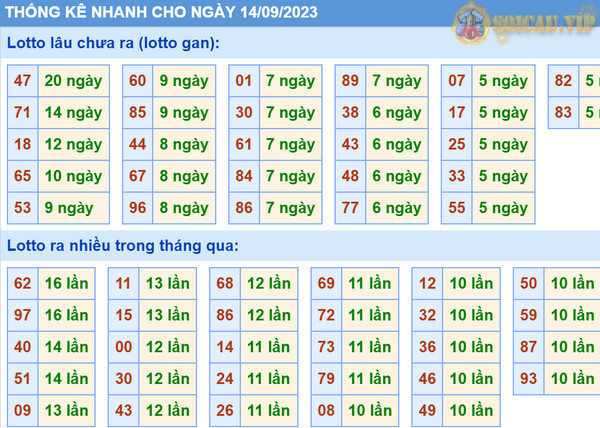Click "10 lần" beside number 08
The width and height of the screenshot is (600, 428).
click(370, 410)
